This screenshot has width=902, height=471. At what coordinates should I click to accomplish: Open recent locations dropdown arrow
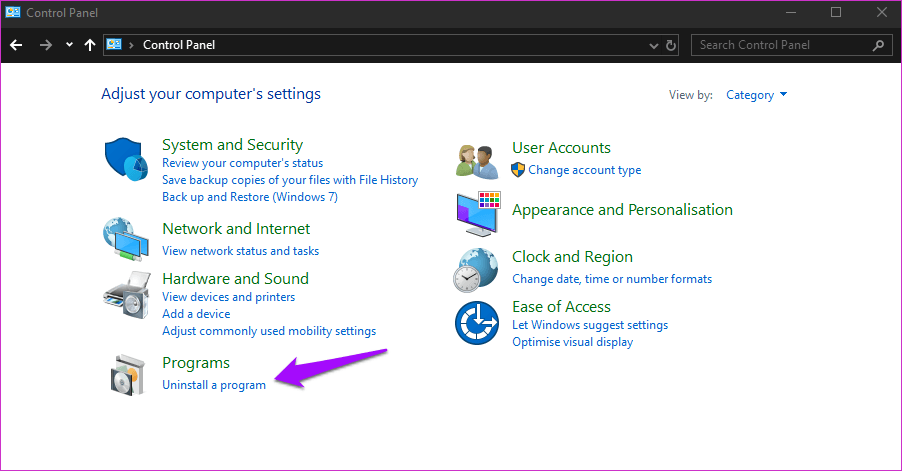click(x=69, y=45)
